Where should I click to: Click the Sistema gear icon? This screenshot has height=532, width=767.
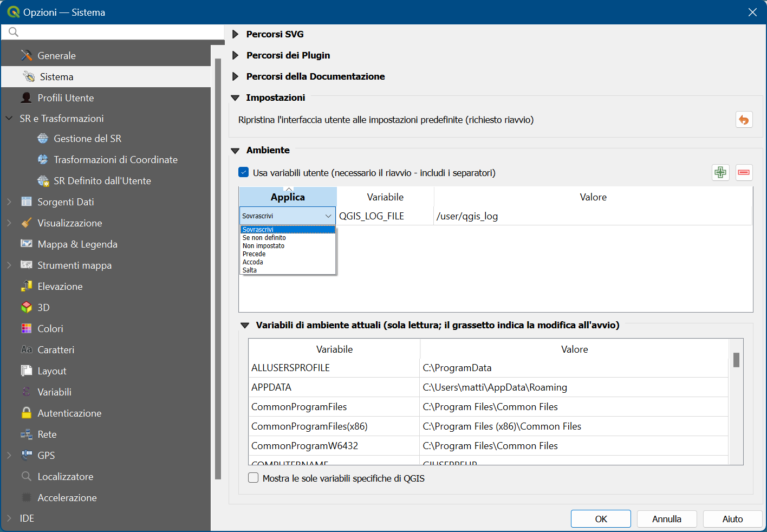pyautogui.click(x=29, y=76)
